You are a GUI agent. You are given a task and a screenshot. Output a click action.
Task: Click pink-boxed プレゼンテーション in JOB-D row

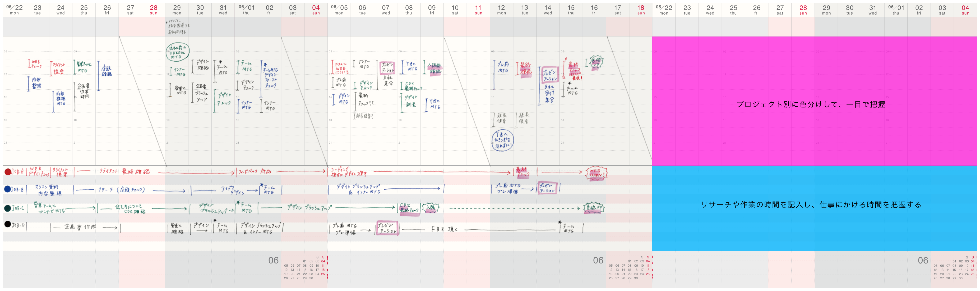pos(387,228)
